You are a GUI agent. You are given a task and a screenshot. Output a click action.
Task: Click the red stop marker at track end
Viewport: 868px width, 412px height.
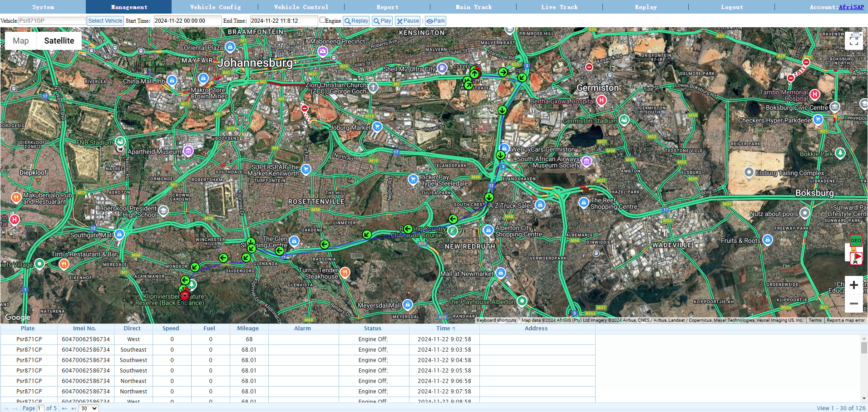point(185,295)
